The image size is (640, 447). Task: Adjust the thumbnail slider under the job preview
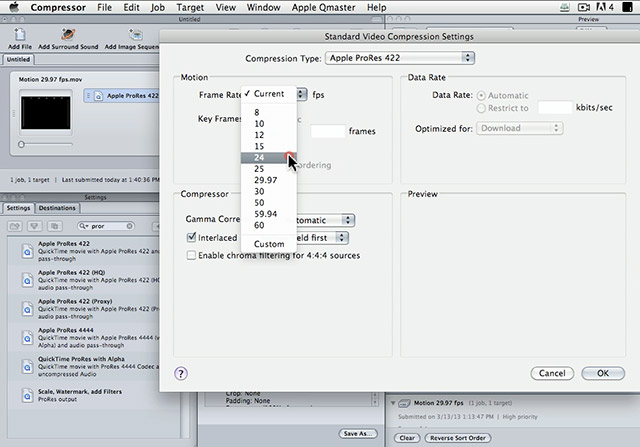21,144
